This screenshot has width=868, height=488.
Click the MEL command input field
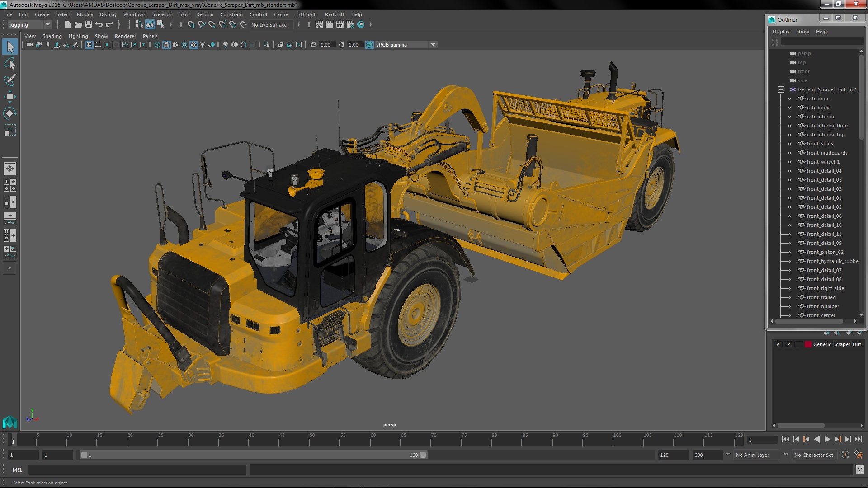click(x=137, y=470)
